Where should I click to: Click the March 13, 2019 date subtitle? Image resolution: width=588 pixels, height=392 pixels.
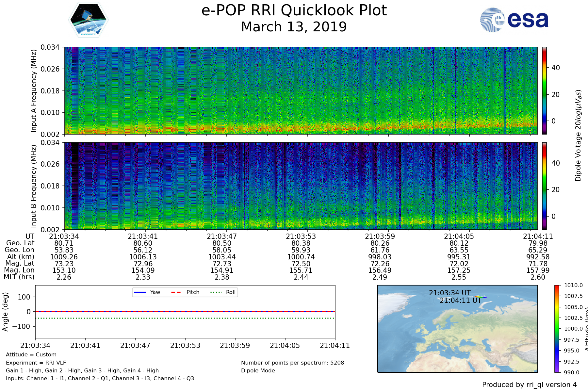click(x=294, y=27)
